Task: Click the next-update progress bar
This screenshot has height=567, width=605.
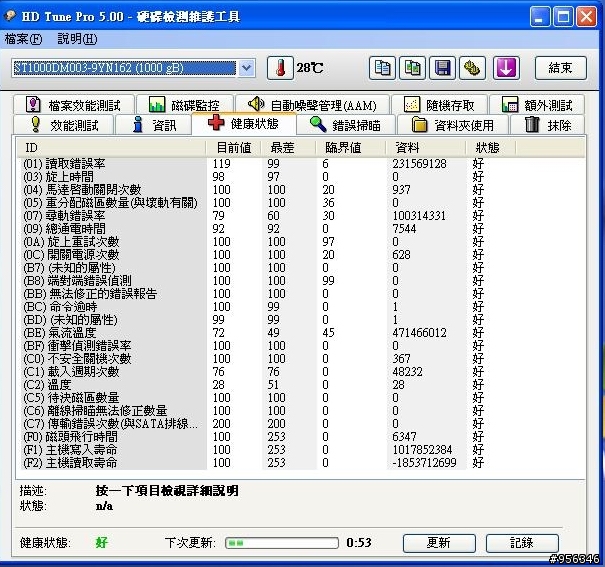Action: [282, 543]
